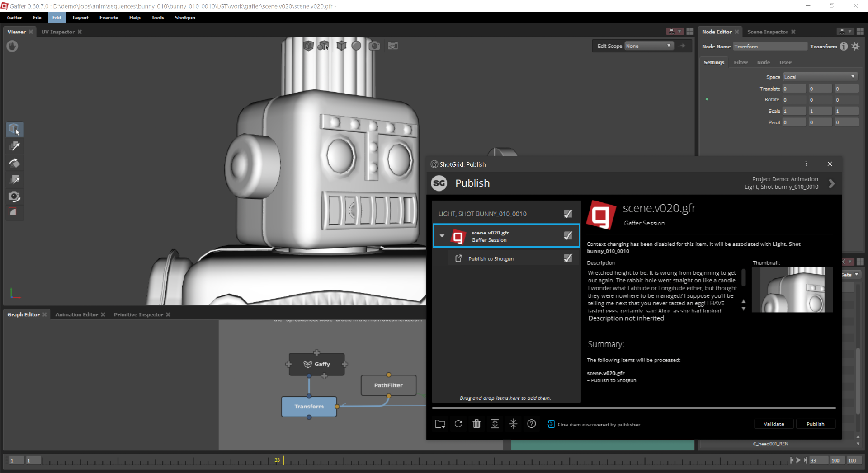Click the selection mask icon with cursor
The height and width of the screenshot is (473, 868).
pyautogui.click(x=323, y=46)
